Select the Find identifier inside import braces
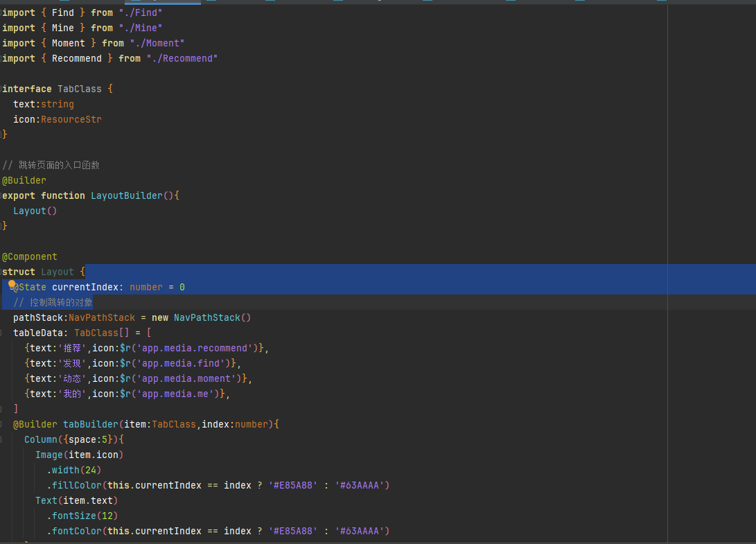This screenshot has width=756, height=544. pos(63,12)
